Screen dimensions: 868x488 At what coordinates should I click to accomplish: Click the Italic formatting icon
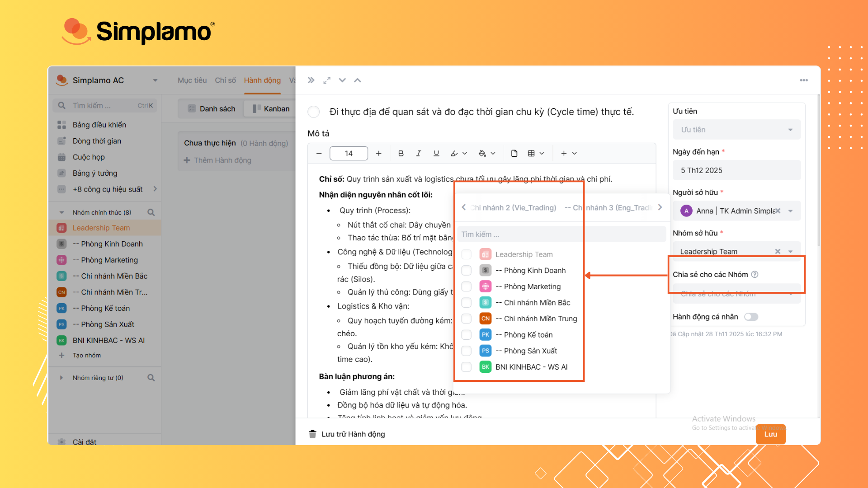pos(418,154)
